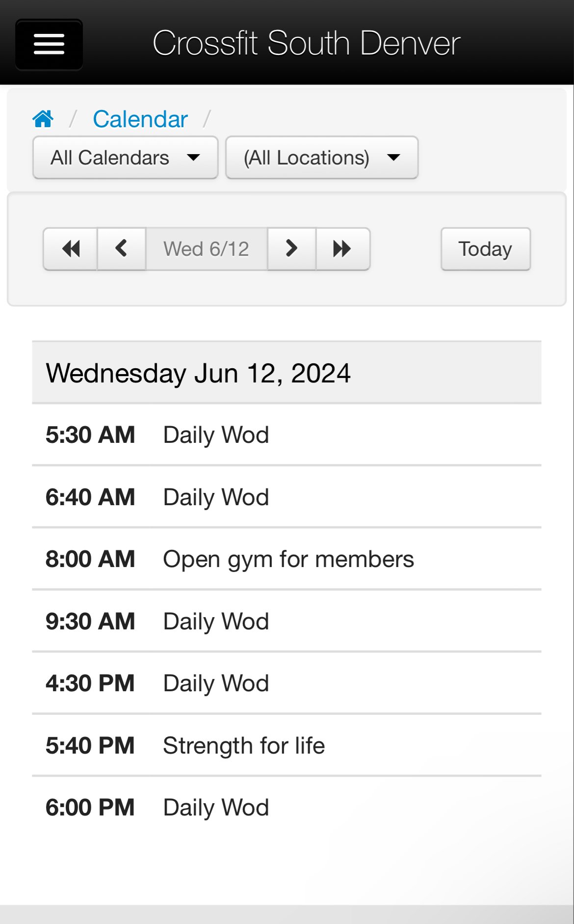574x924 pixels.
Task: Select the 4:30 PM Daily Wod class
Action: 216,683
